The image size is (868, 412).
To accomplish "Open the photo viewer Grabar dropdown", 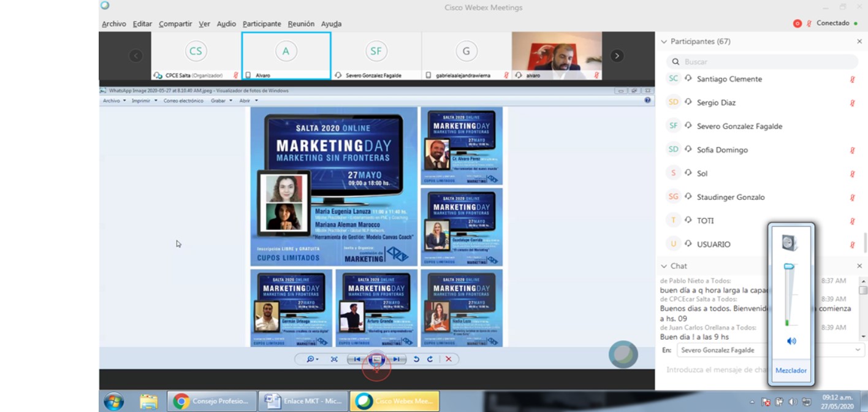I will 221,101.
